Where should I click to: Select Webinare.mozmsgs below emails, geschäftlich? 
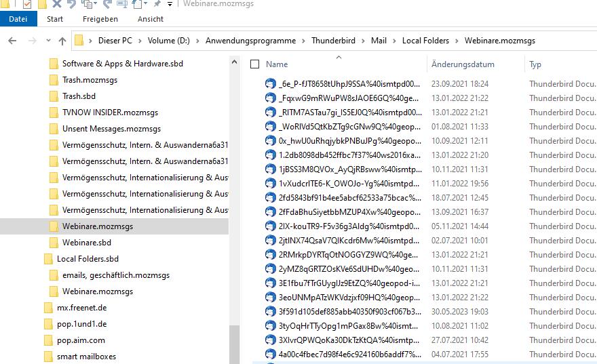pyautogui.click(x=98, y=291)
